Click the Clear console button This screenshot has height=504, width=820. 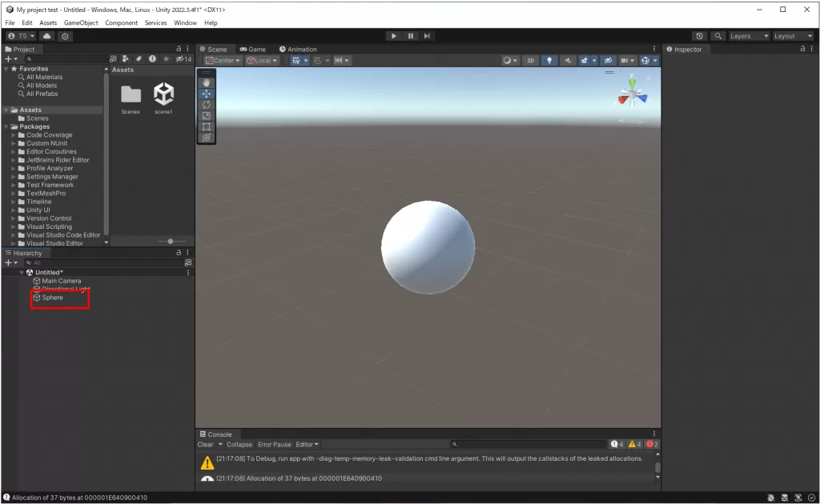click(x=205, y=445)
